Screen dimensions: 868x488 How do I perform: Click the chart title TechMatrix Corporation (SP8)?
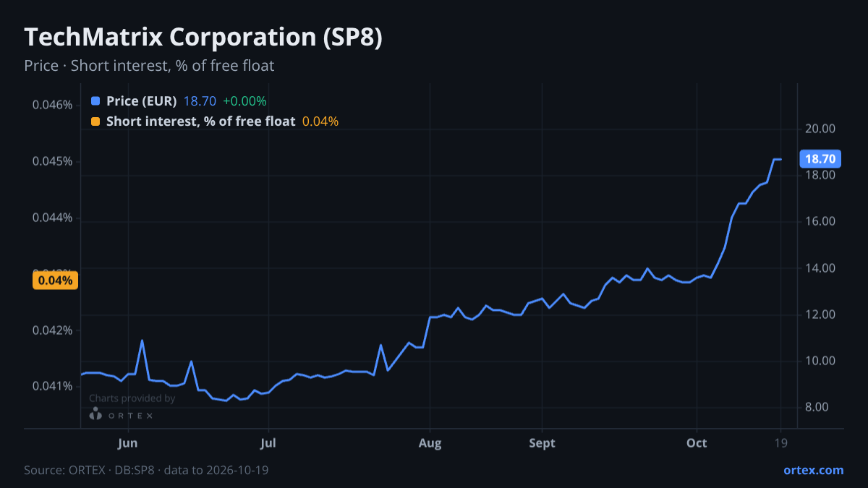(203, 37)
